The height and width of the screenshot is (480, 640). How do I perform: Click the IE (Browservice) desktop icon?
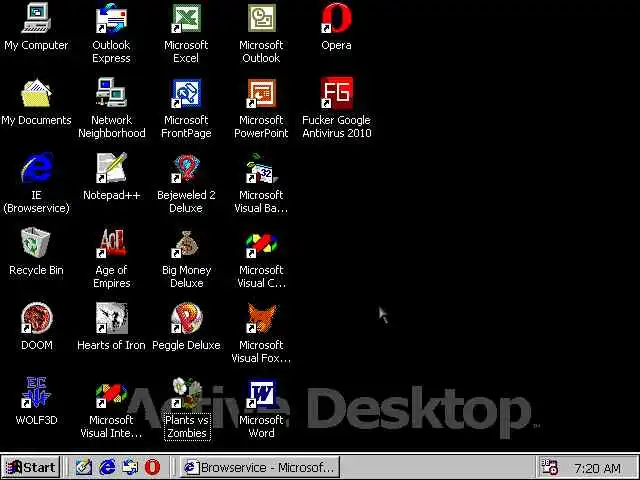click(x=36, y=168)
